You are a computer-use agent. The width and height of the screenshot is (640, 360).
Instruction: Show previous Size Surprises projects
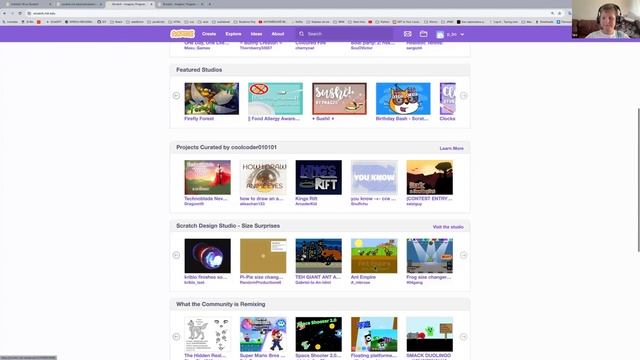click(x=176, y=255)
